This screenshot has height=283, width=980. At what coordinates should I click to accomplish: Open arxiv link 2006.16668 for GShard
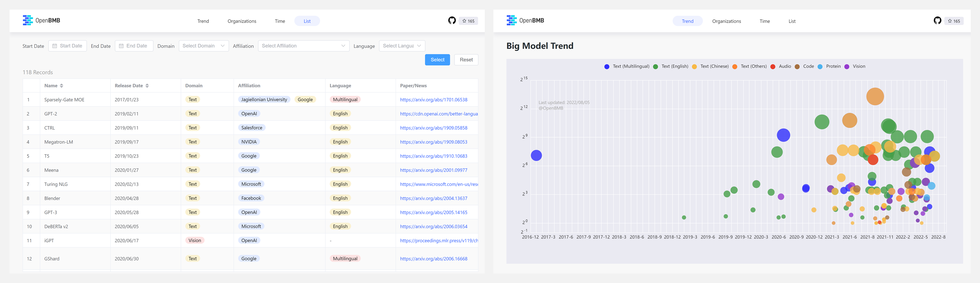(x=434, y=259)
